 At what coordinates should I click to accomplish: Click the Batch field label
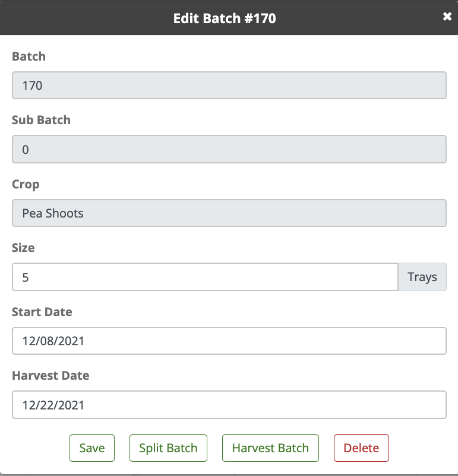point(29,56)
